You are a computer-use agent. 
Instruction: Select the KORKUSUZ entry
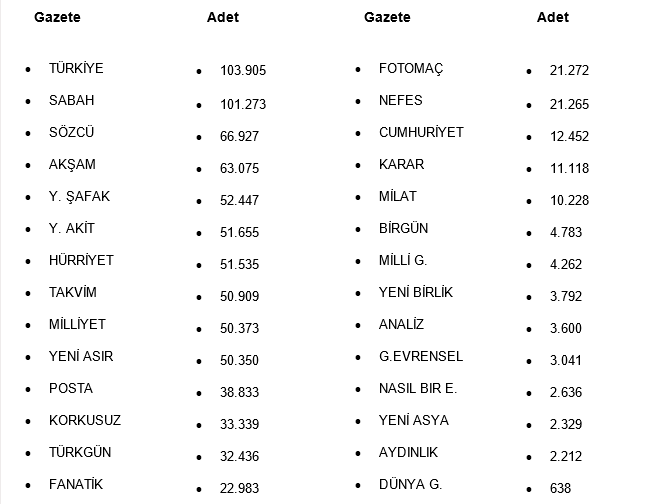(x=85, y=421)
